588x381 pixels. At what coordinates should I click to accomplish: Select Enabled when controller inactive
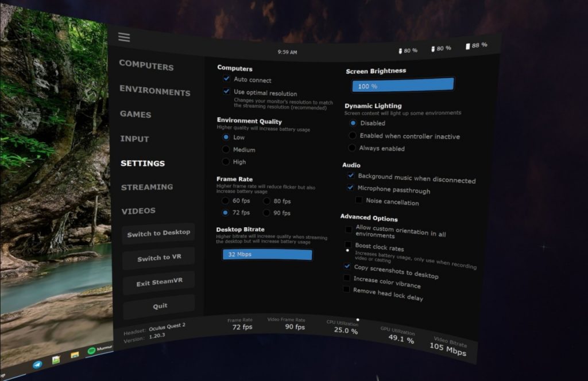[352, 135]
